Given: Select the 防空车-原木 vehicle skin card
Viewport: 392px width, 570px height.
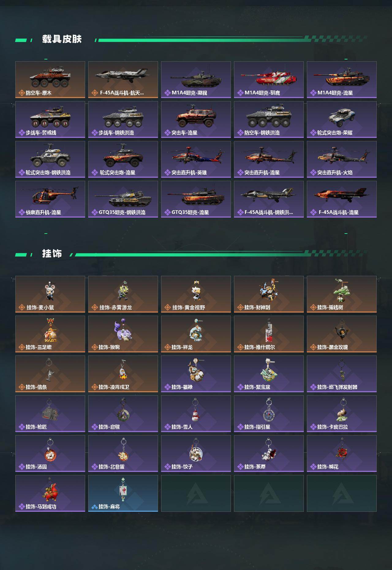Looking at the screenshot, I should pos(50,80).
